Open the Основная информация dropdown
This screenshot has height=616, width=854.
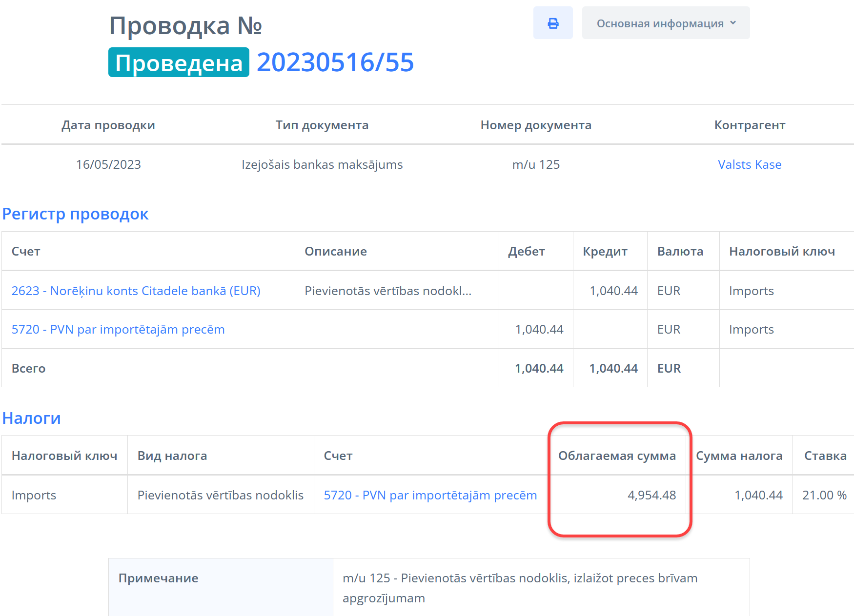666,23
